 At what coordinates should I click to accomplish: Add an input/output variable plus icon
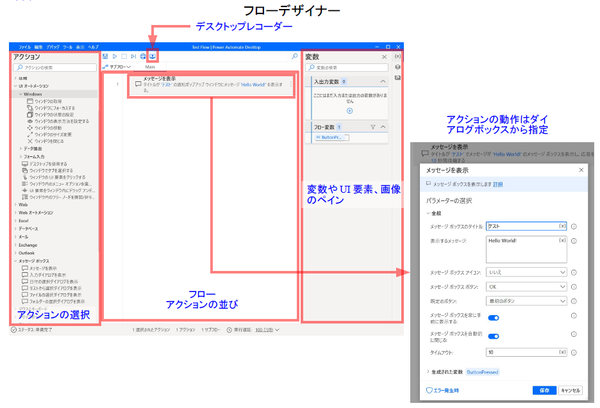pyautogui.click(x=349, y=111)
